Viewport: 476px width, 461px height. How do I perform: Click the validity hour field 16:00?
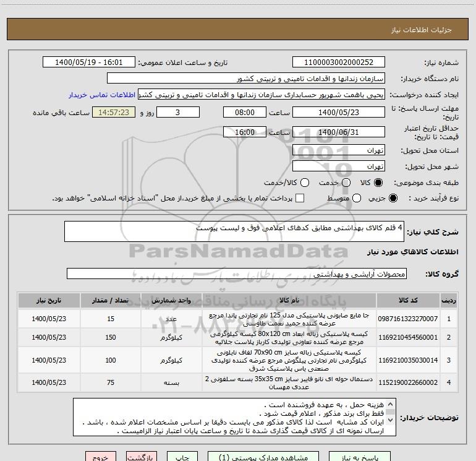point(245,132)
